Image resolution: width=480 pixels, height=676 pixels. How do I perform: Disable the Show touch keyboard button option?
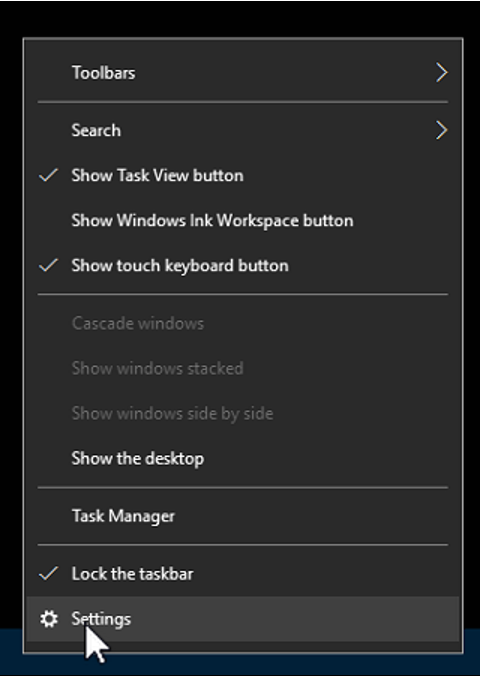point(243,265)
